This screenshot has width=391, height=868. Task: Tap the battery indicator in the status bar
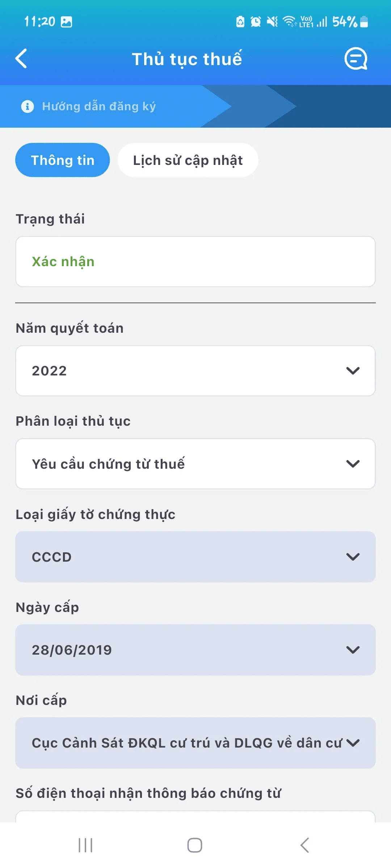(364, 22)
